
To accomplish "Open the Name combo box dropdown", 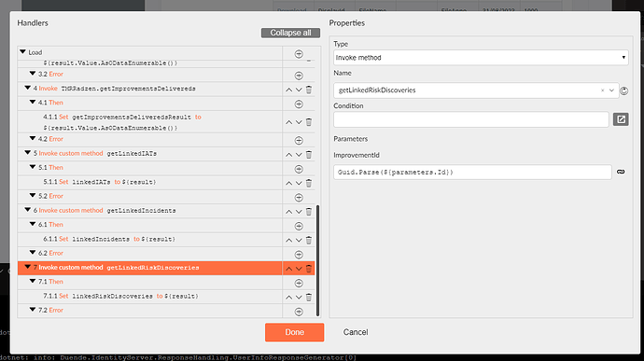I will point(611,90).
